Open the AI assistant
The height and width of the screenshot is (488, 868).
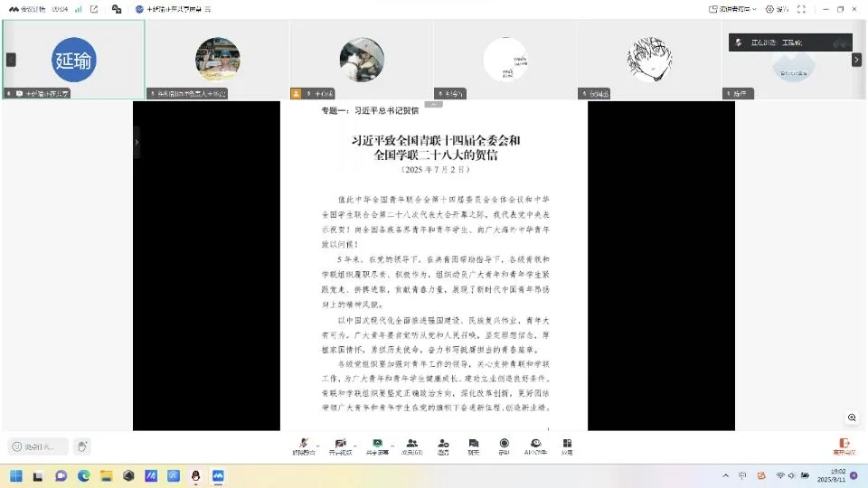536,445
